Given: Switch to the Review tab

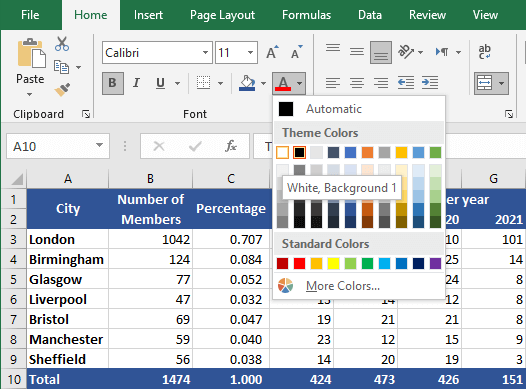Looking at the screenshot, I should pyautogui.click(x=427, y=15).
